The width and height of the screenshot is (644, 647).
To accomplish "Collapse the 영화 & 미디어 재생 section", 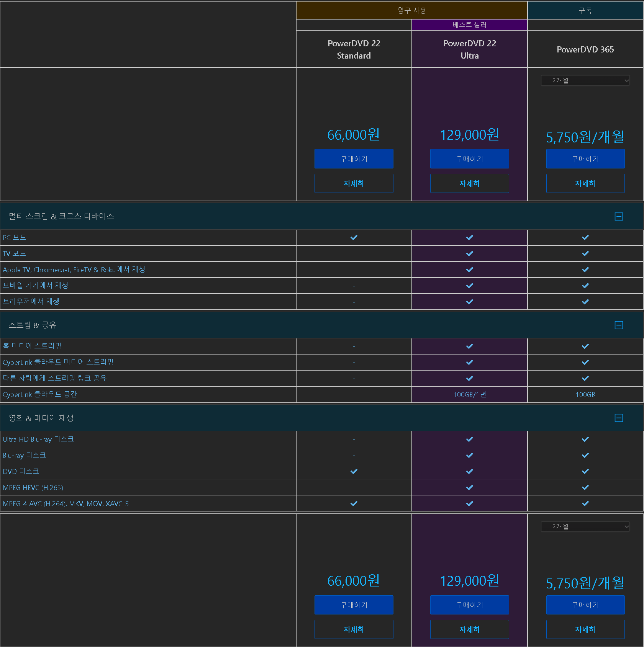I will click(619, 418).
